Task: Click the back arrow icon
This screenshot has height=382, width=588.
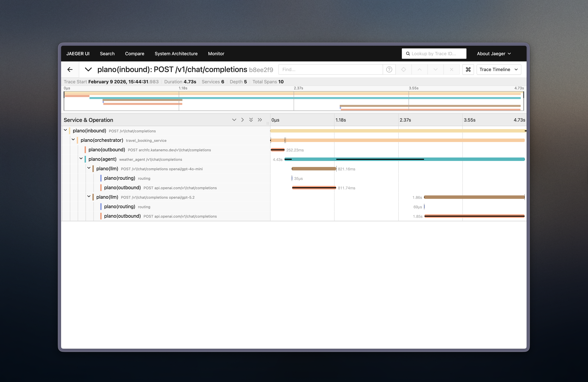Action: tap(70, 69)
